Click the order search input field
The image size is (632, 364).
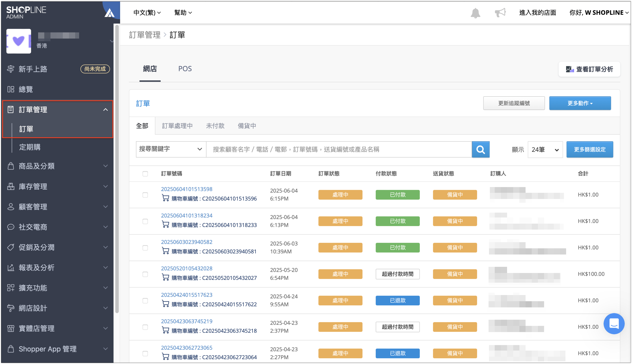pyautogui.click(x=339, y=149)
